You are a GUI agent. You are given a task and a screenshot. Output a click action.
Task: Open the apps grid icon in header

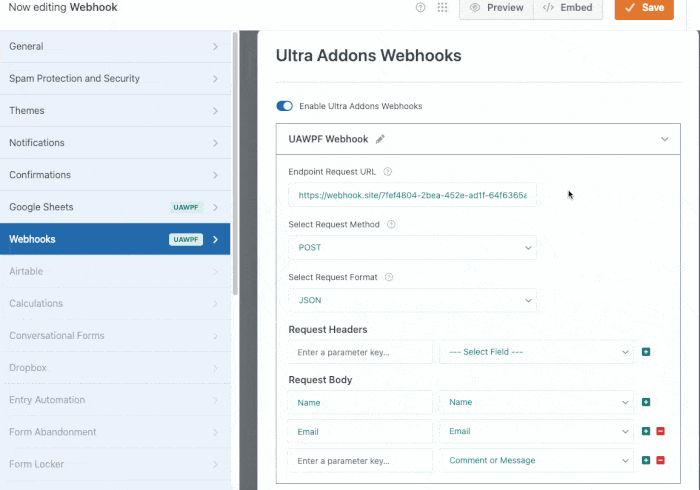[x=443, y=8]
